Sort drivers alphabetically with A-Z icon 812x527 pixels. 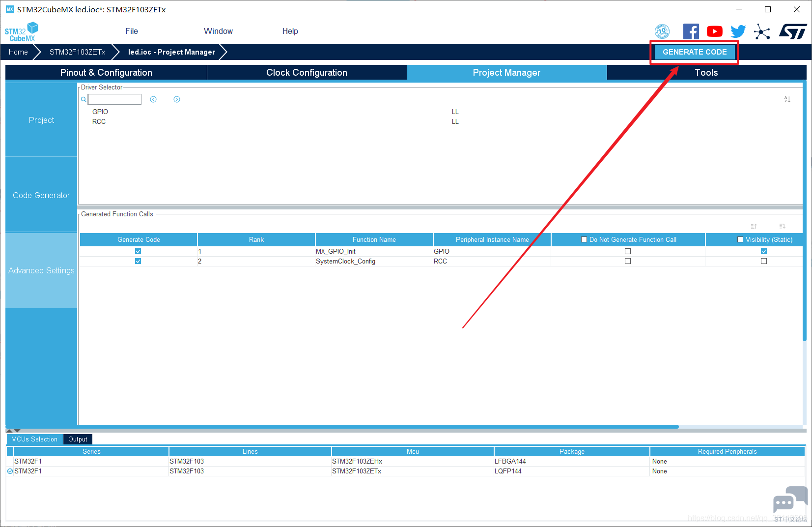click(x=787, y=99)
